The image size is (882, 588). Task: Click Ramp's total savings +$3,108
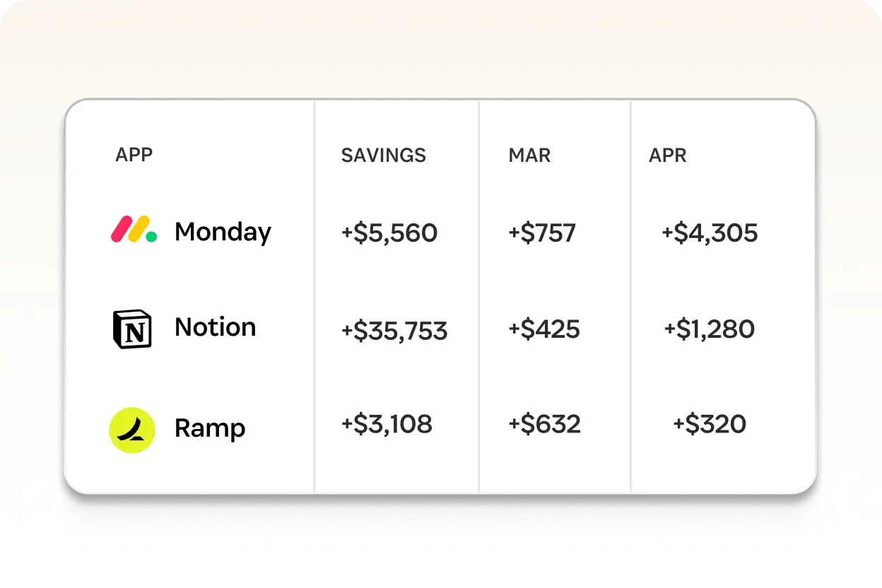coord(387,424)
